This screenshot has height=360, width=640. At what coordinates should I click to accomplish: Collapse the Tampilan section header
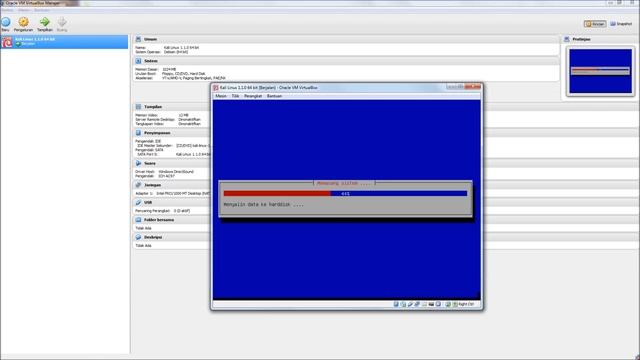point(153,107)
